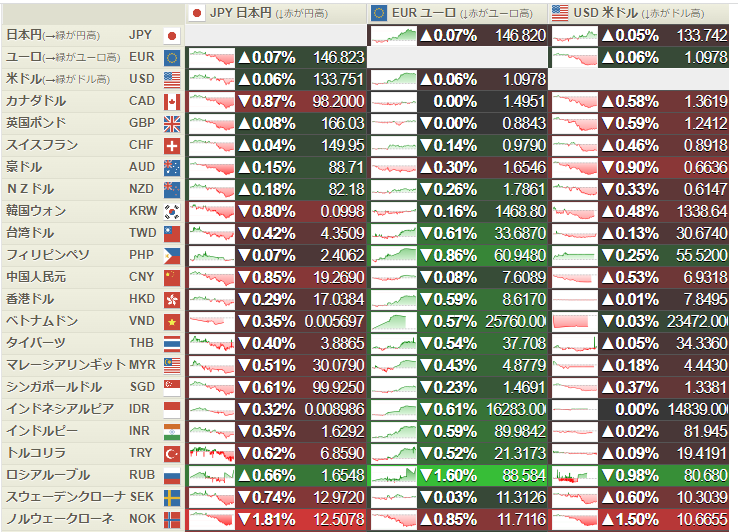This screenshot has width=738, height=532.
Task: Click the South Korea flag beside KRW
Action: [171, 211]
